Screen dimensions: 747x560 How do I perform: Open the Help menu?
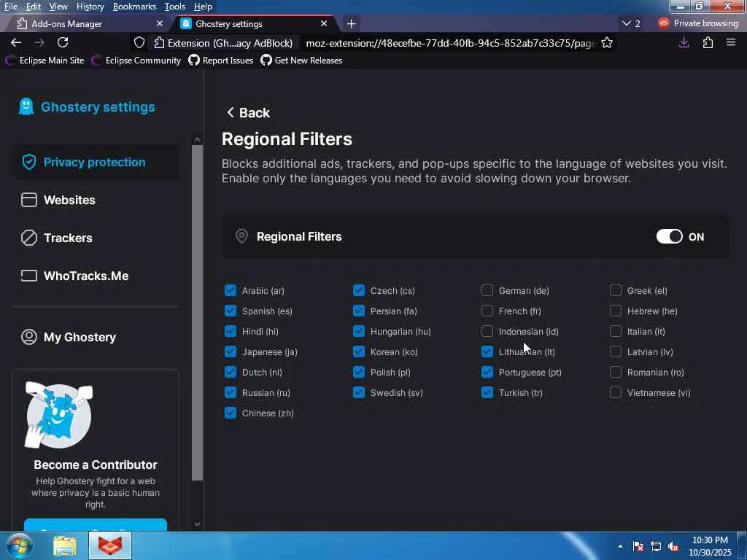tap(203, 7)
